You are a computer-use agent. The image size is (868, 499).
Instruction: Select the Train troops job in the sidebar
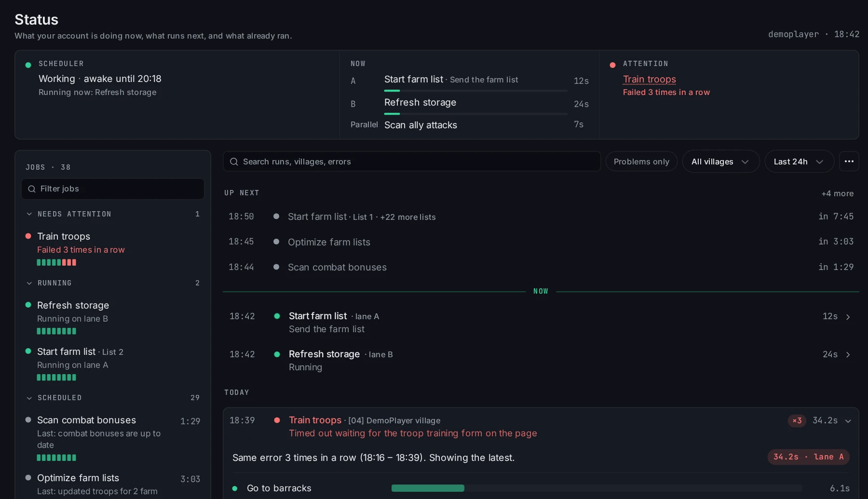pos(113,249)
